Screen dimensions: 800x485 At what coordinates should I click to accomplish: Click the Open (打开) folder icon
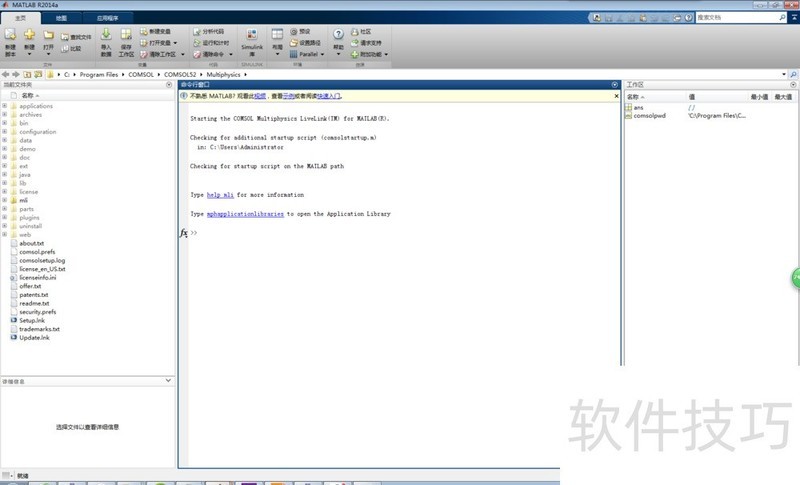pos(48,35)
